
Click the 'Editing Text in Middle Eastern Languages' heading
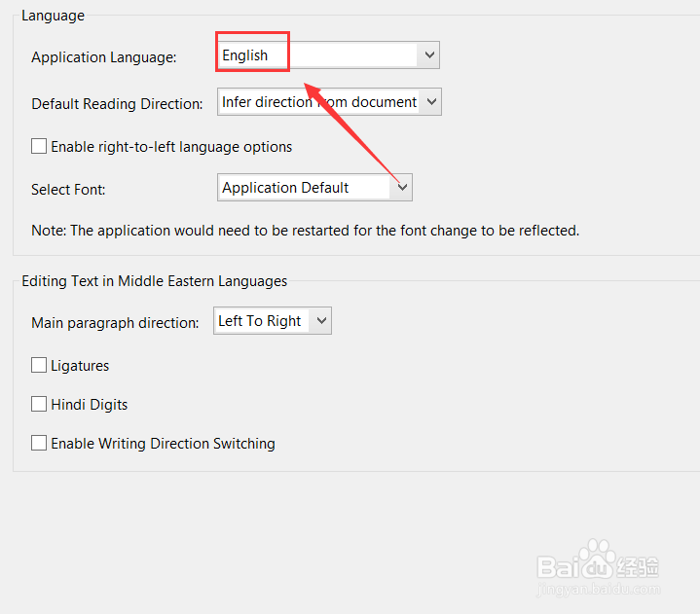(155, 281)
